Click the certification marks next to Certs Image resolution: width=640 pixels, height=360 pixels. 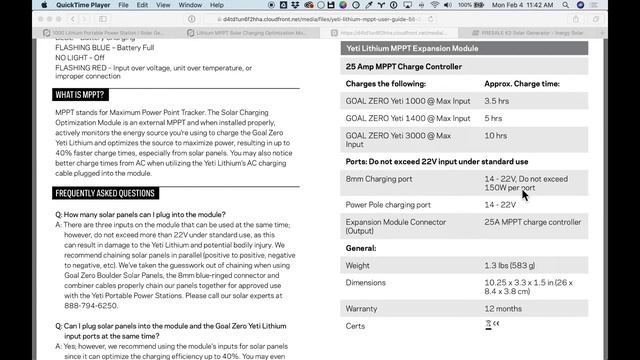[492, 325]
